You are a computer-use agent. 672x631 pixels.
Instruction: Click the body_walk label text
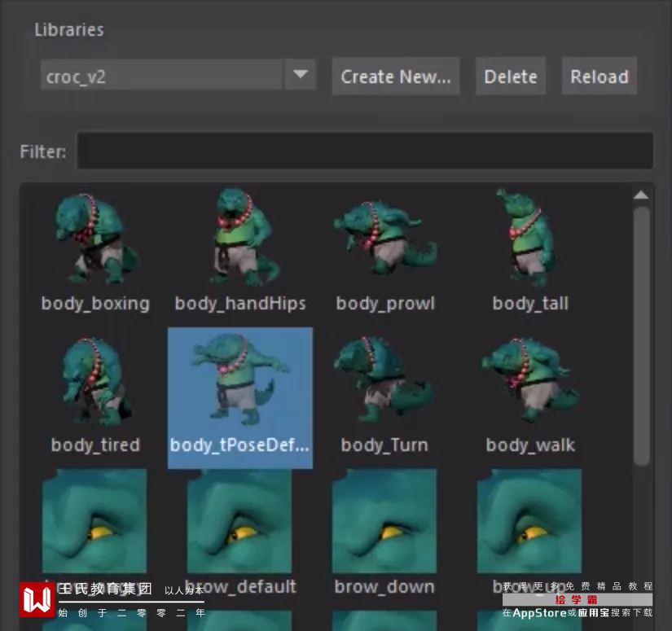530,445
